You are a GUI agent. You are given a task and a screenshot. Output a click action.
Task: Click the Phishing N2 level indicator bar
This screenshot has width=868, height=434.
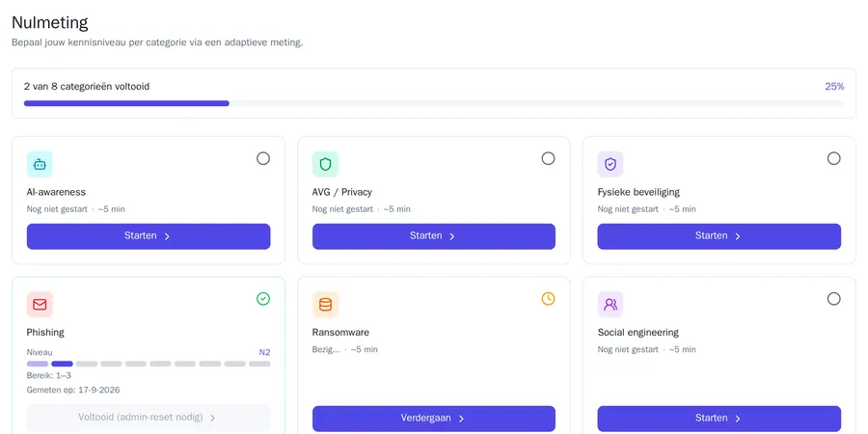click(149, 364)
